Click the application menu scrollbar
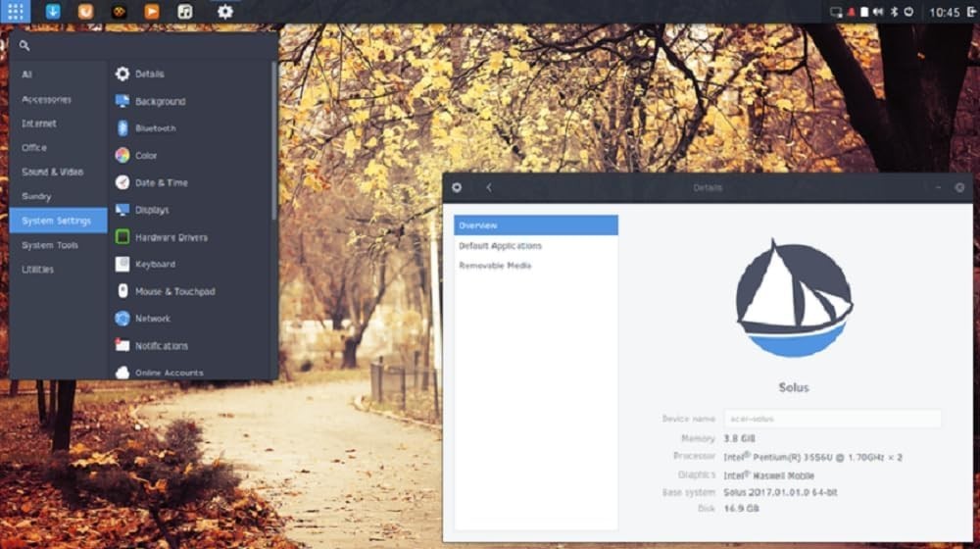Viewport: 980px width, 549px height. (273, 141)
